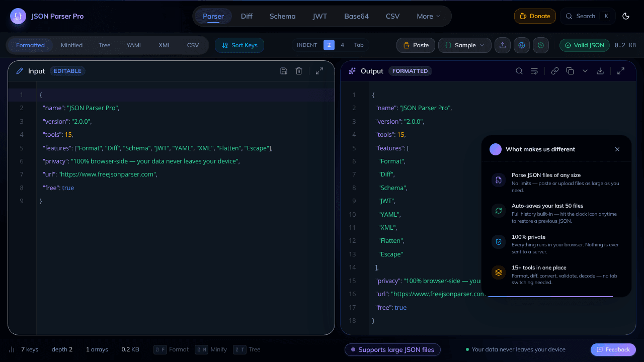Click the globe load-from-URL icon

(x=522, y=45)
